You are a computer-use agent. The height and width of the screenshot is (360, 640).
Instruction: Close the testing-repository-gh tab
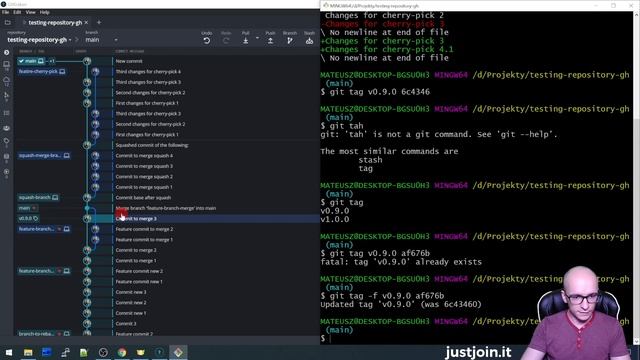[86, 22]
